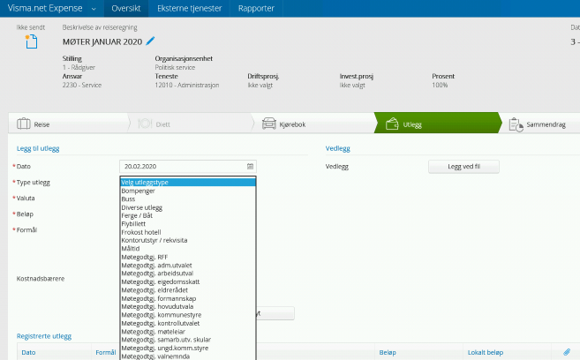Image resolution: width=580 pixels, height=360 pixels.
Task: Click the pencil edit icon beside MØTER JANUAR 2020
Action: (x=150, y=41)
